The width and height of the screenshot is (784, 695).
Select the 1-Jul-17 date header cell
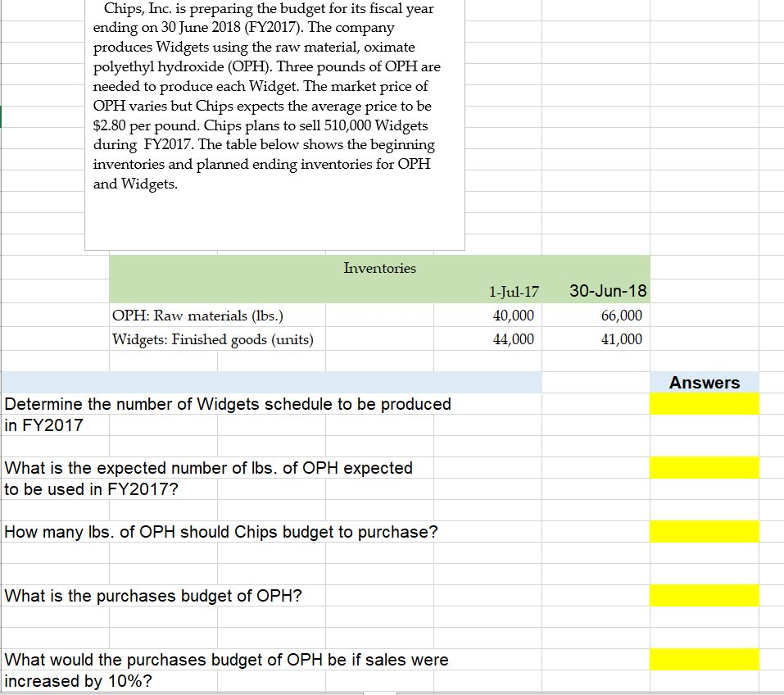(x=514, y=291)
